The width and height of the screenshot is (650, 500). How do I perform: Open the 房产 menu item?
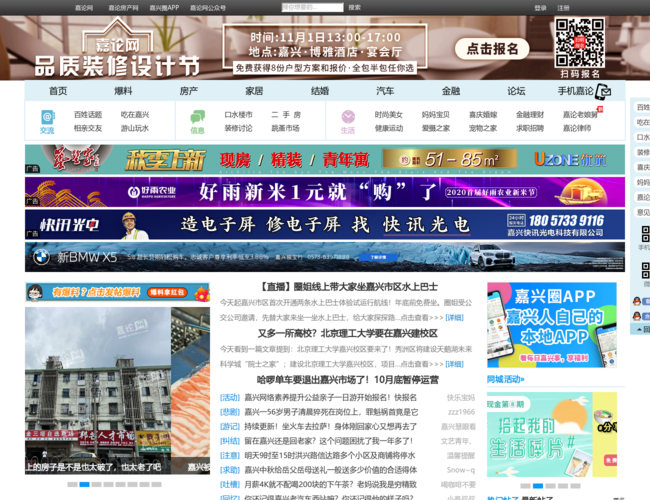point(189,91)
